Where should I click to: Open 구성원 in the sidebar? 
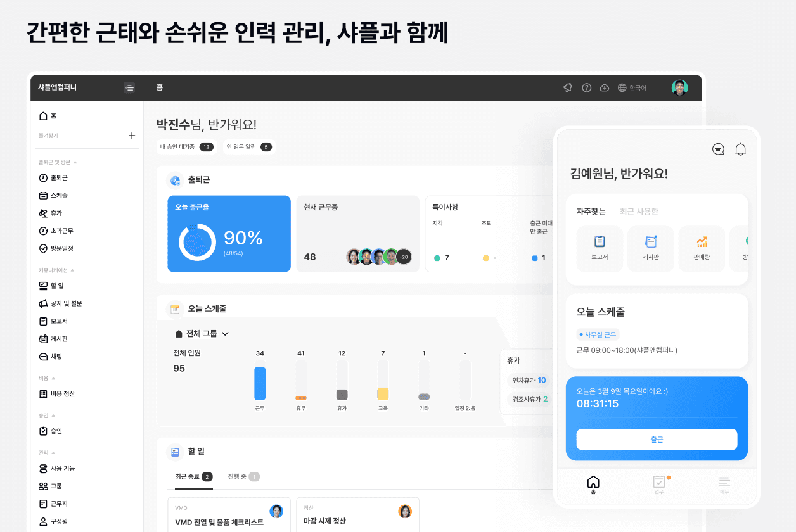53,522
